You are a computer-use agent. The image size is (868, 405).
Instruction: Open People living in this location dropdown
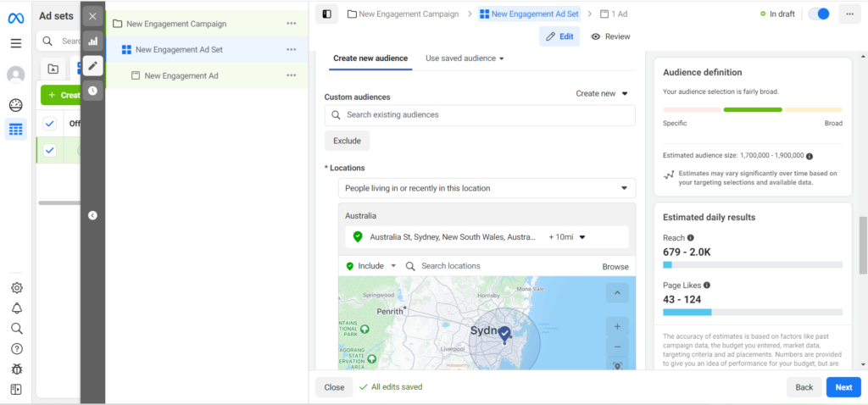point(487,188)
